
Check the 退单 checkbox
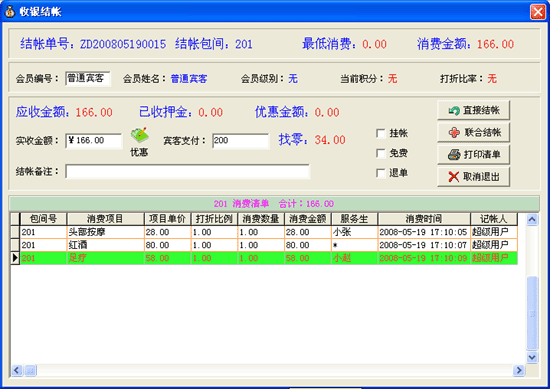click(x=381, y=173)
